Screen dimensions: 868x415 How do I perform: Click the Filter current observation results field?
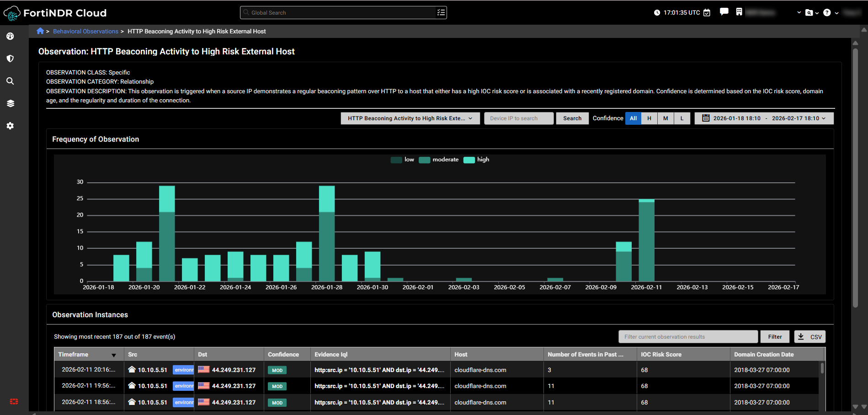688,337
